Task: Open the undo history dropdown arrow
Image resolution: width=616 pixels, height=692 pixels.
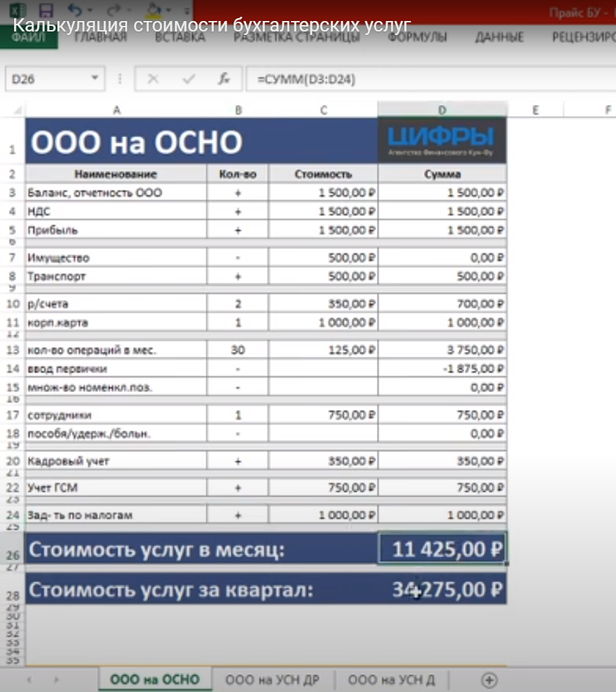Action: coord(89,10)
